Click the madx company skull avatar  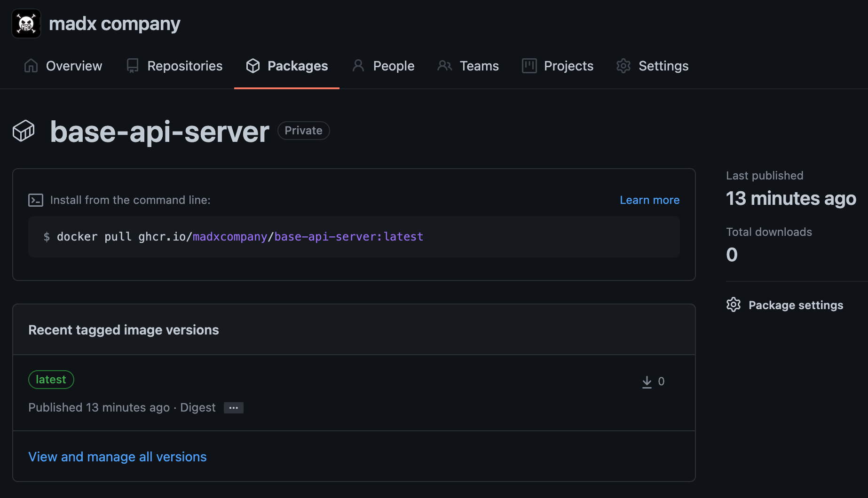coord(26,23)
